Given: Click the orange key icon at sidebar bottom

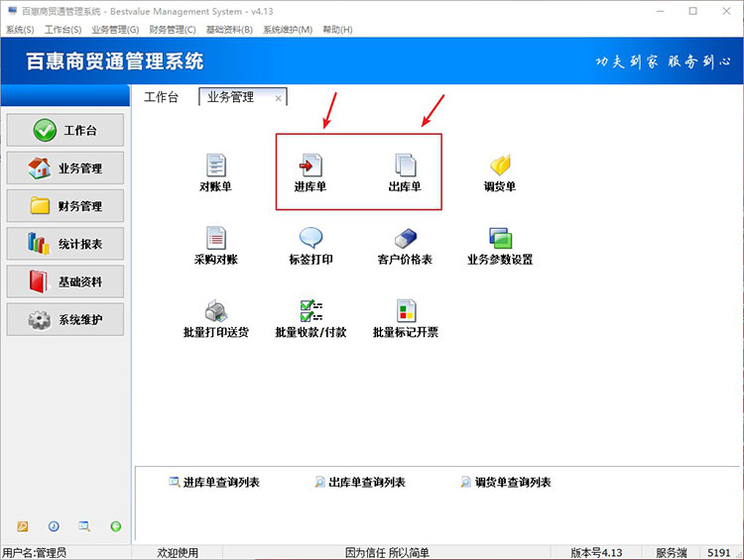Looking at the screenshot, I should pyautogui.click(x=22, y=526).
